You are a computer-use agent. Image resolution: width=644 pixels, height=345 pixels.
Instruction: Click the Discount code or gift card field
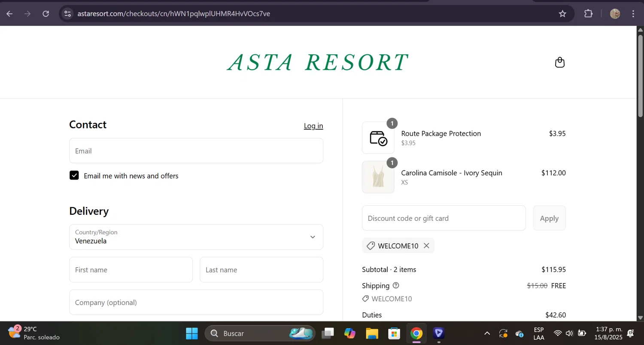[444, 218]
